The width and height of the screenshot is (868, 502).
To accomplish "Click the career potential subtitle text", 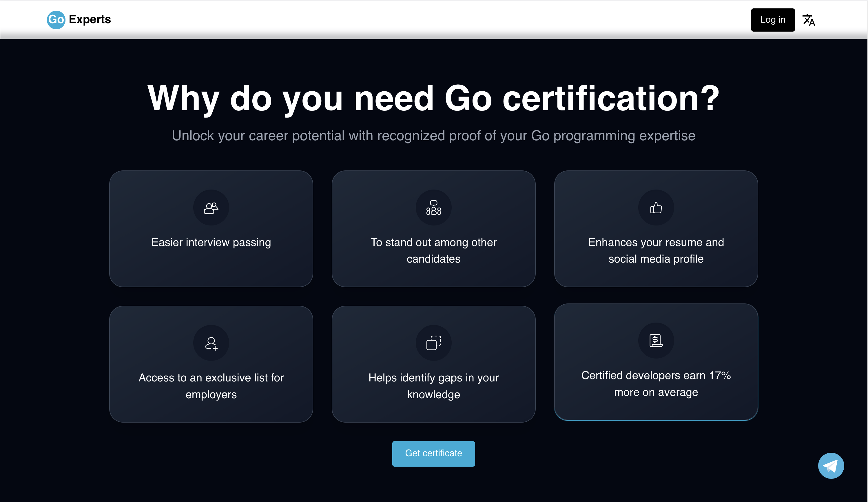I will coord(433,136).
